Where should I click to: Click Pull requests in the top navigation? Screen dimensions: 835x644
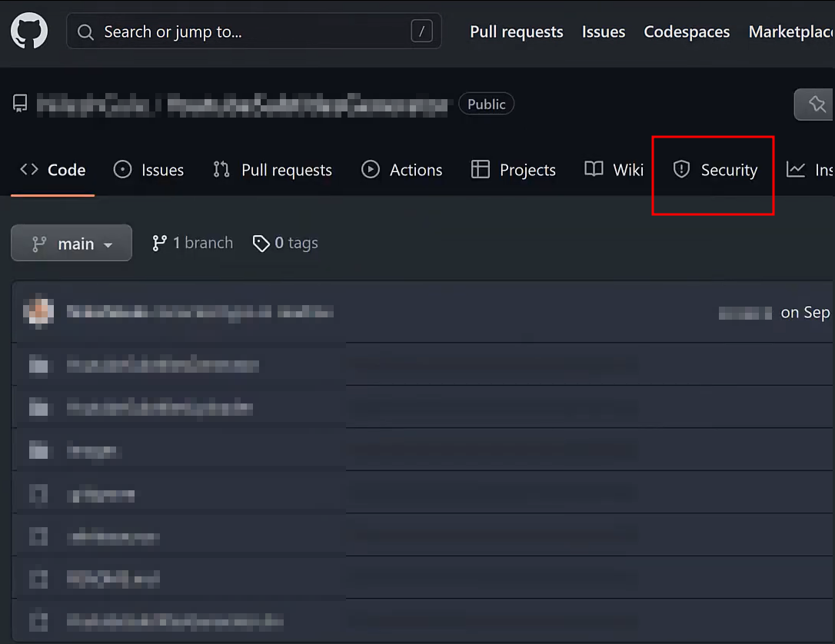click(516, 32)
